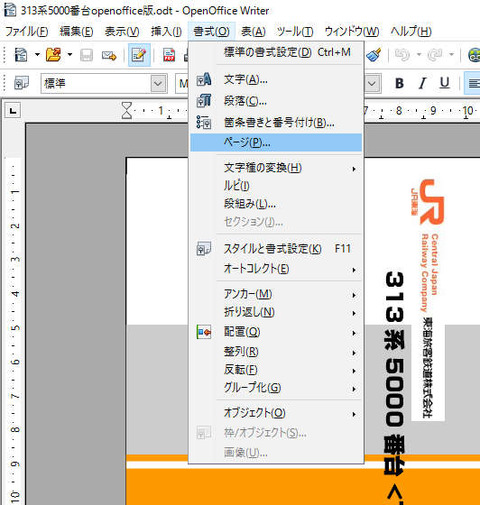Open the ウィンドウ(W) menu

(x=352, y=32)
